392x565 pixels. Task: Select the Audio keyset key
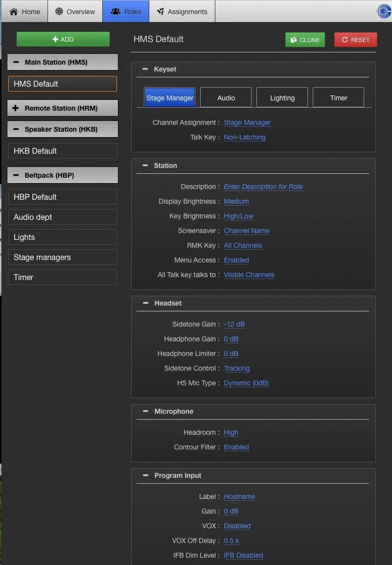tap(226, 97)
